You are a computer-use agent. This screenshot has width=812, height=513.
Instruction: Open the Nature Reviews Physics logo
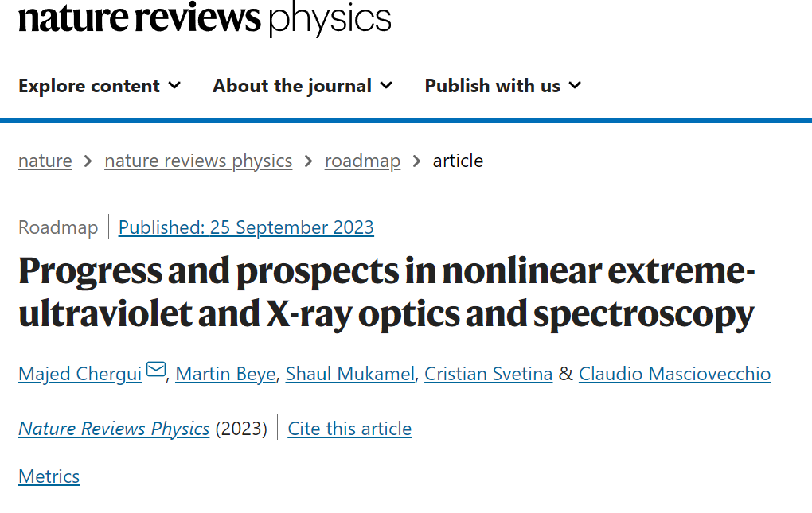(x=205, y=18)
